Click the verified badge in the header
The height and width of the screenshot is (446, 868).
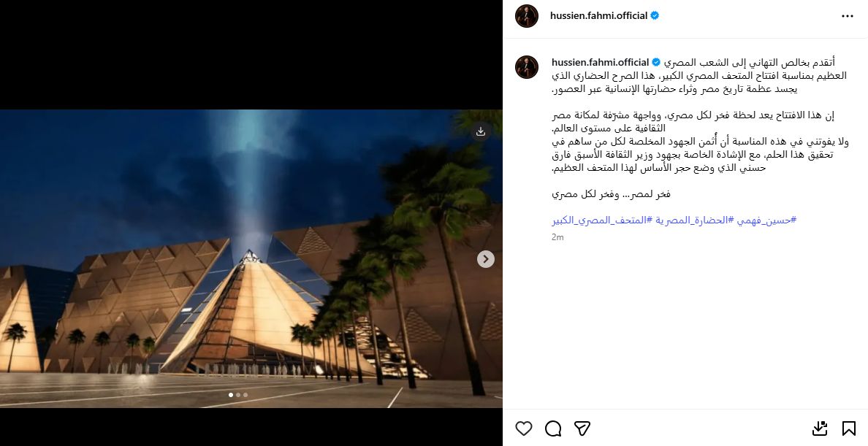pyautogui.click(x=655, y=15)
